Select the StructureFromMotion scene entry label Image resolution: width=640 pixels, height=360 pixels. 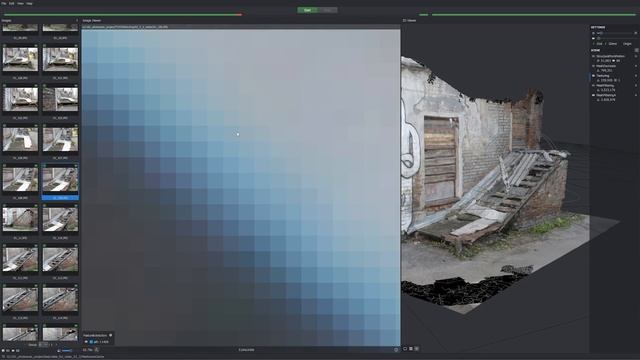click(x=611, y=56)
